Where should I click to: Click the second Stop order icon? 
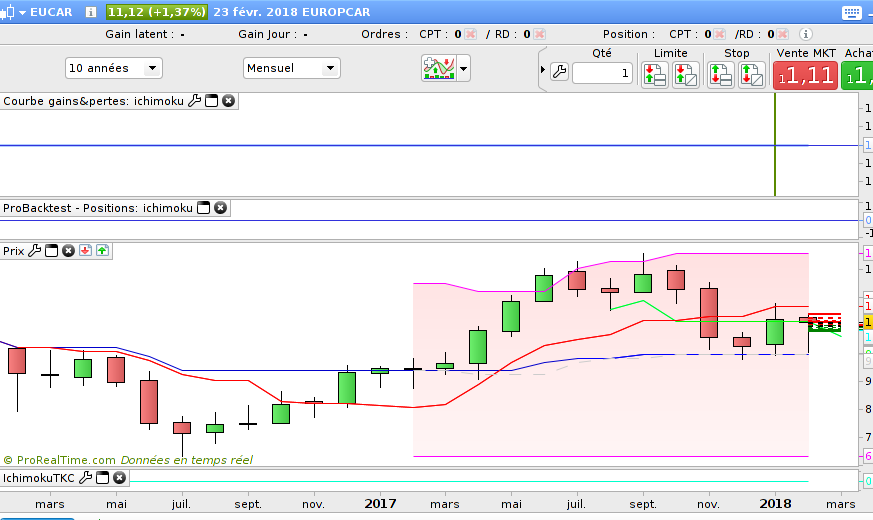(752, 75)
